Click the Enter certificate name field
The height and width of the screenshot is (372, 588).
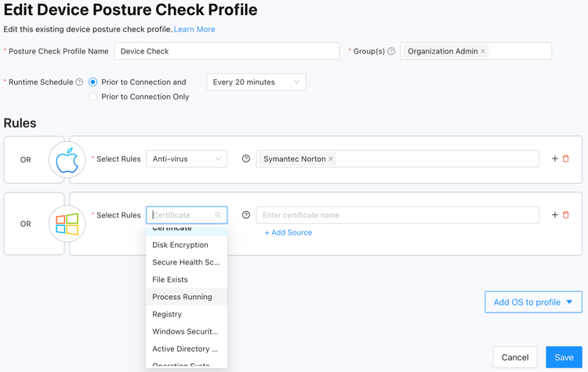pyautogui.click(x=397, y=215)
